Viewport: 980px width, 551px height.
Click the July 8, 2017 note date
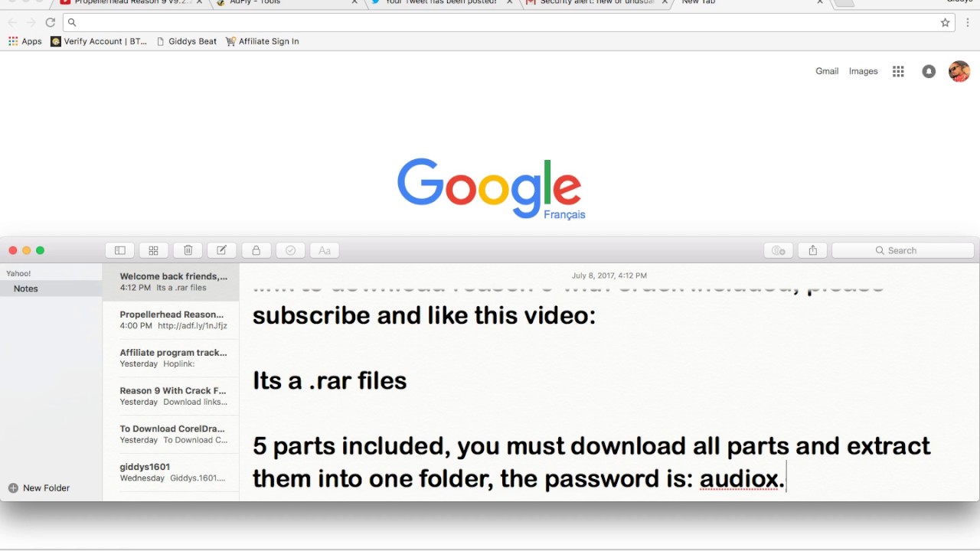tap(609, 275)
